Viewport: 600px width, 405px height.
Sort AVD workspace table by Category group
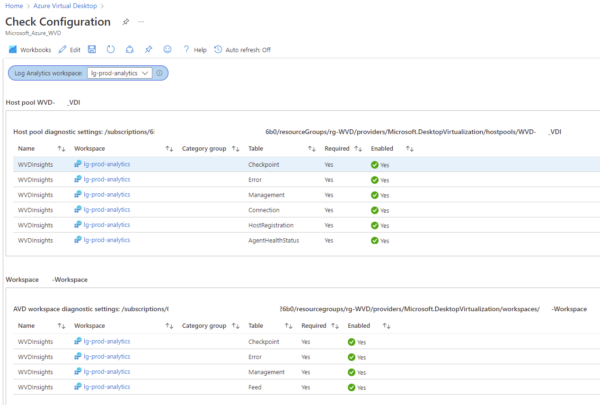(235, 326)
